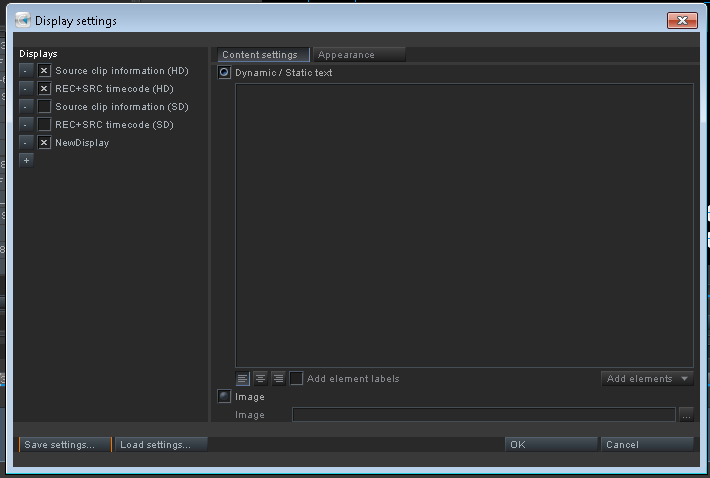Select the NewDisplay list entry

click(82, 143)
